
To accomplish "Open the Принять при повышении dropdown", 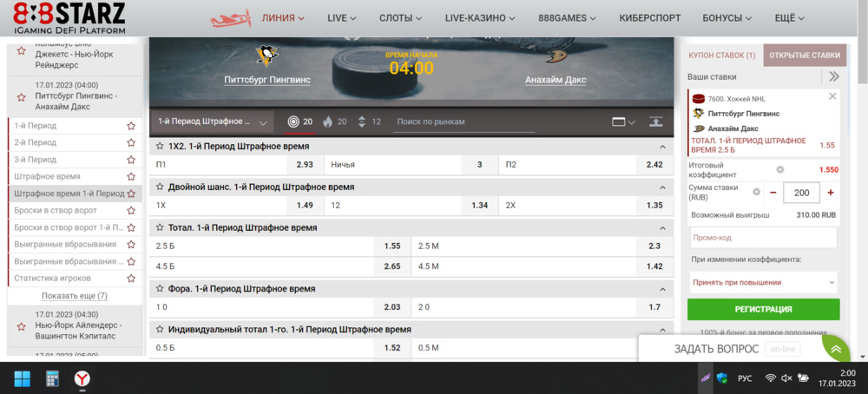I will [x=763, y=282].
